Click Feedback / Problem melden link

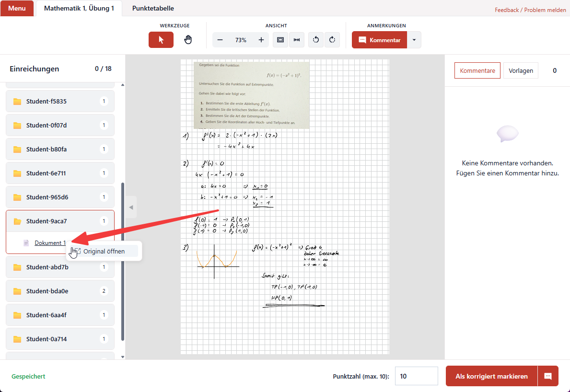click(530, 10)
